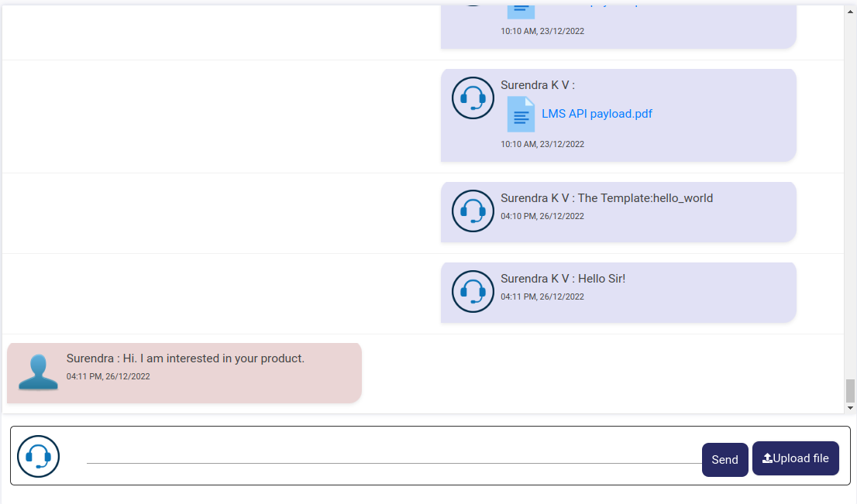Screen dimensions: 857x504
Task: Click timestamp under the Hello Sir! message
Action: (542, 297)
